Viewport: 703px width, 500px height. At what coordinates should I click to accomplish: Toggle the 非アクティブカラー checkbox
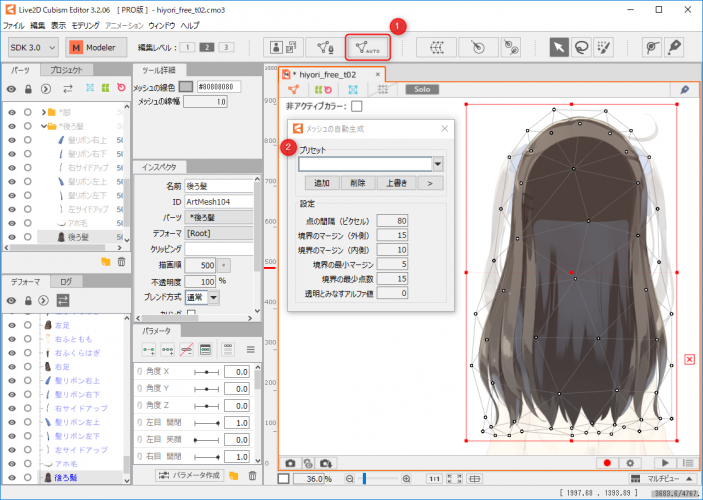point(357,106)
